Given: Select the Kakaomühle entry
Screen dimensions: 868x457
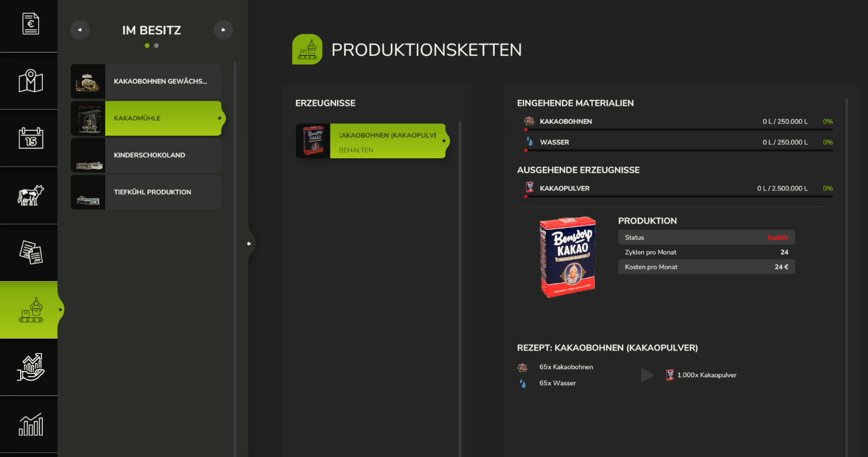Looking at the screenshot, I should tap(147, 118).
